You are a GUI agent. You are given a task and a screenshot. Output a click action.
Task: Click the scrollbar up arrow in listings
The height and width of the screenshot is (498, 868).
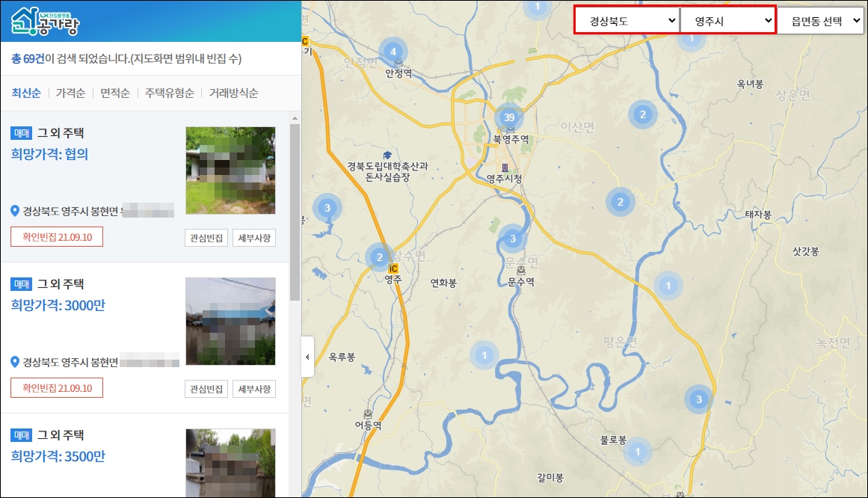pos(295,118)
